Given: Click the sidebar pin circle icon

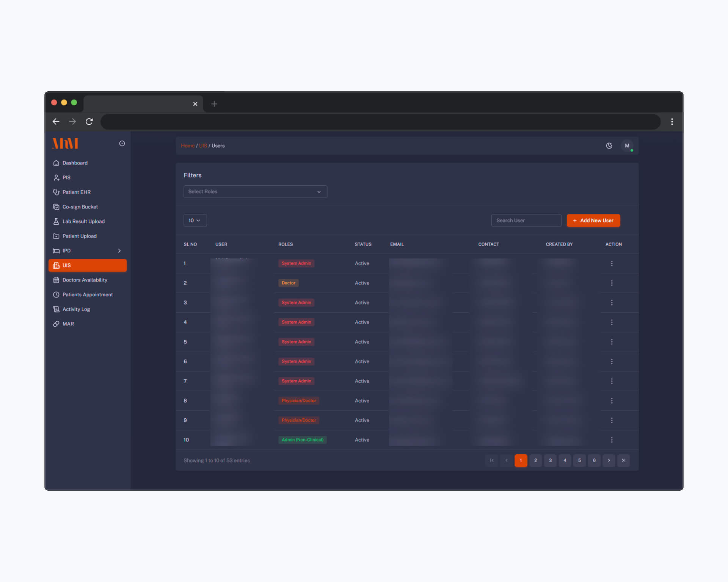Looking at the screenshot, I should click(122, 143).
